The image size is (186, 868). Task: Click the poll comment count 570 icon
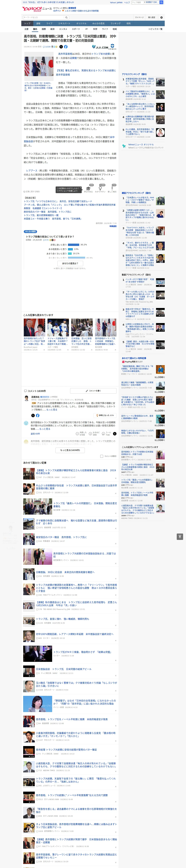[x=46, y=240]
